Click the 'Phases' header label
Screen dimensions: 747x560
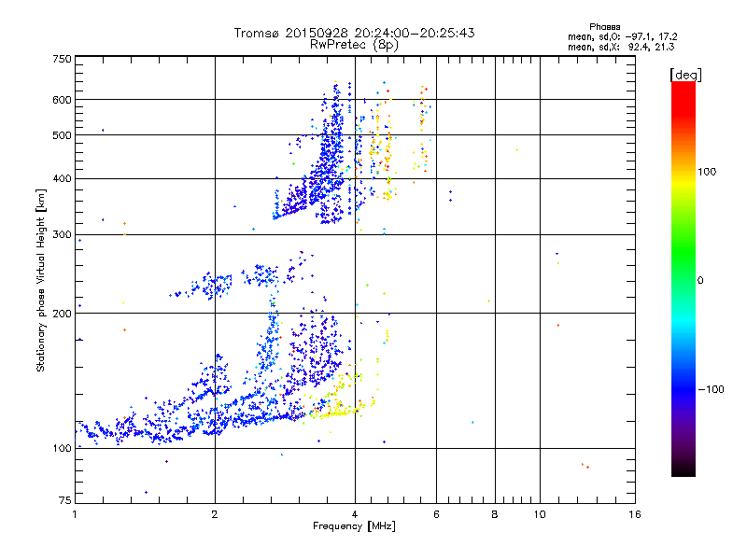pos(604,27)
